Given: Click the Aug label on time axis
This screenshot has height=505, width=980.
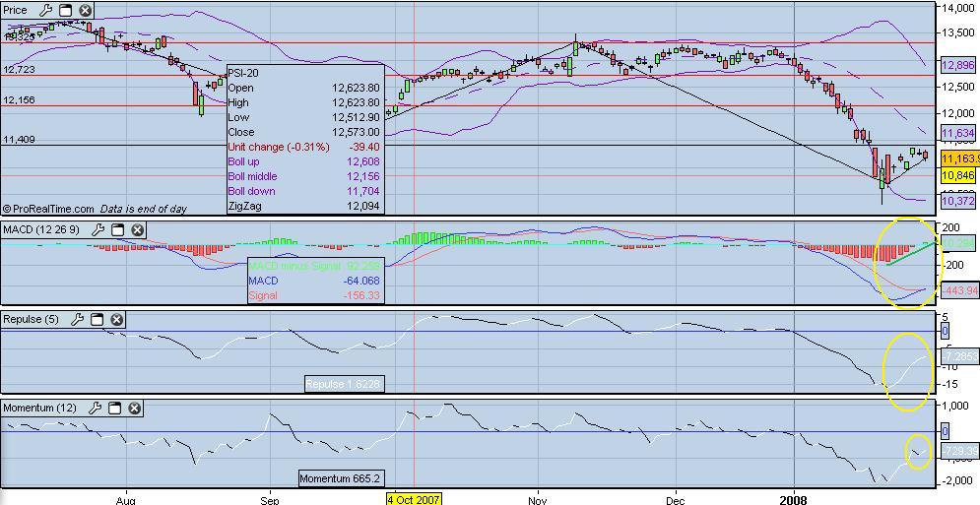Looking at the screenshot, I should 126,500.
